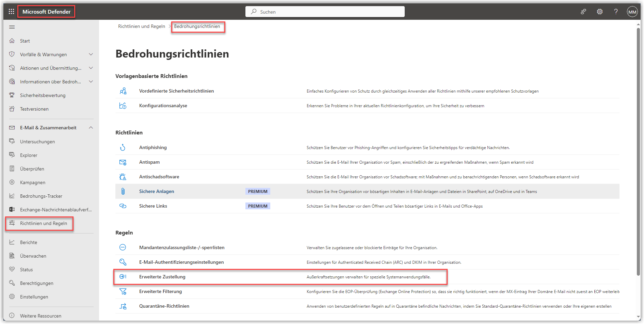Click the PREMIUM badge beside Sichere Links
This screenshot has width=644, height=324.
click(x=258, y=206)
